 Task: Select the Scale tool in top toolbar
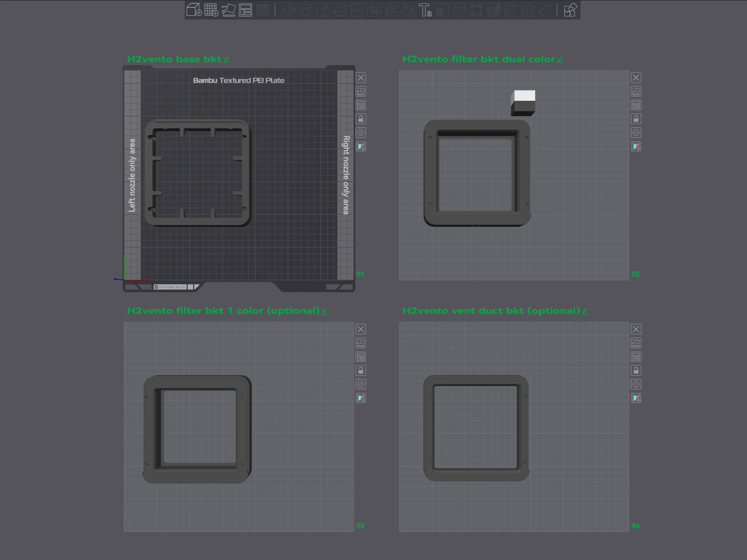point(323,10)
